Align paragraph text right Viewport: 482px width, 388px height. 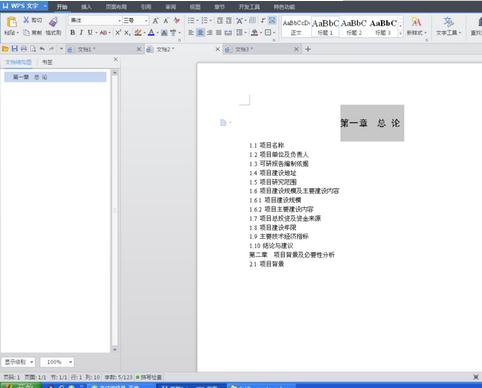coord(210,33)
